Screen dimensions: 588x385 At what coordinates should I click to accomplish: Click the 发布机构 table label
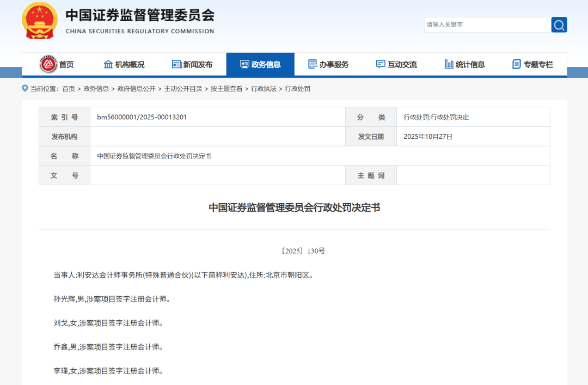(x=64, y=137)
